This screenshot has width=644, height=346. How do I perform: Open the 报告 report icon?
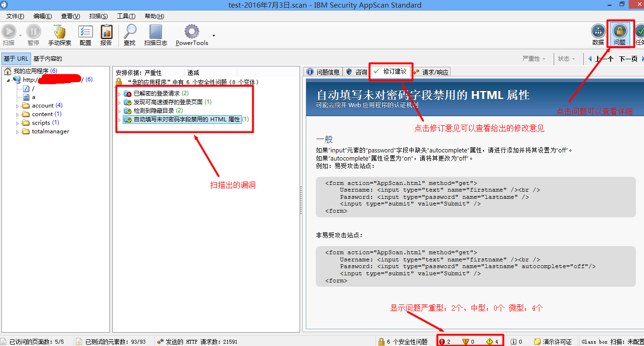click(x=106, y=32)
